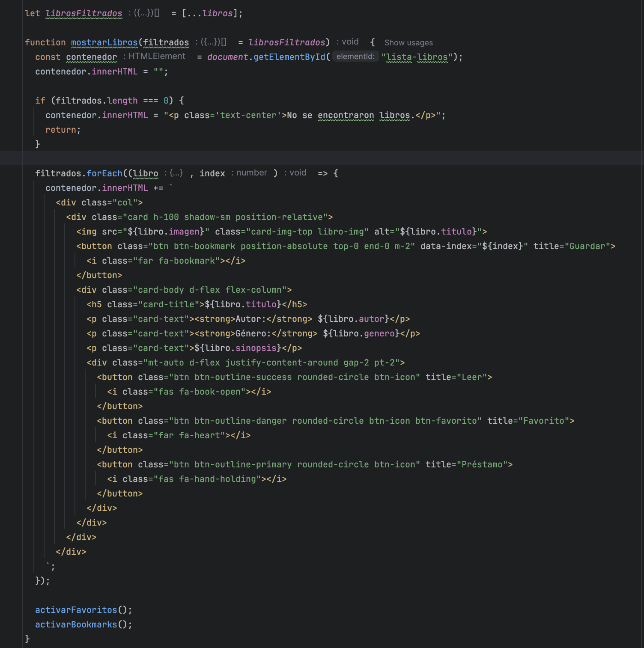Click the void hint before the arrow
The image size is (644, 648).
[298, 172]
